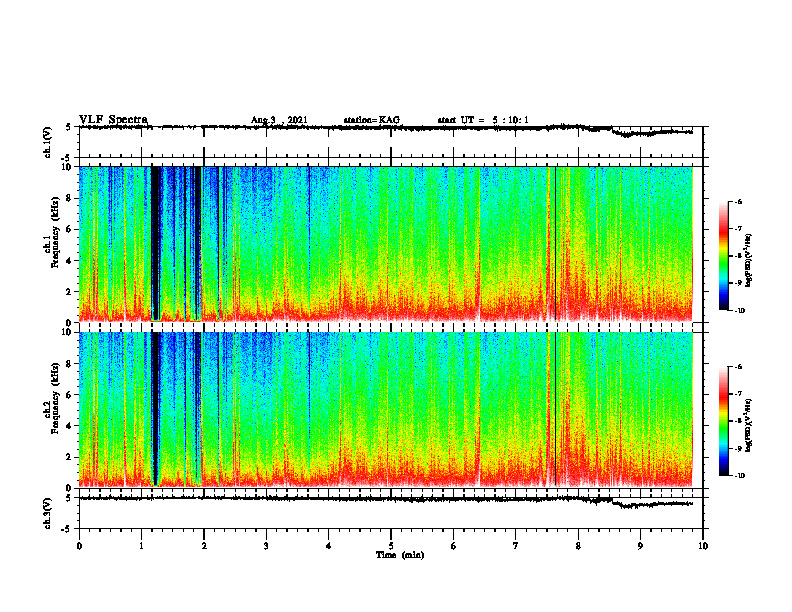Click time axis tick label "10"
The width and height of the screenshot is (792, 612).
pos(703,546)
